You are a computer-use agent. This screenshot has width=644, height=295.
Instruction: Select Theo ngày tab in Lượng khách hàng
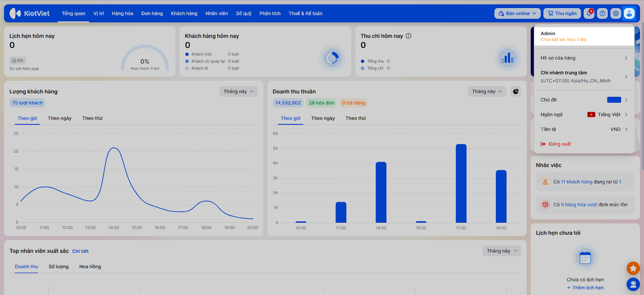coord(60,118)
